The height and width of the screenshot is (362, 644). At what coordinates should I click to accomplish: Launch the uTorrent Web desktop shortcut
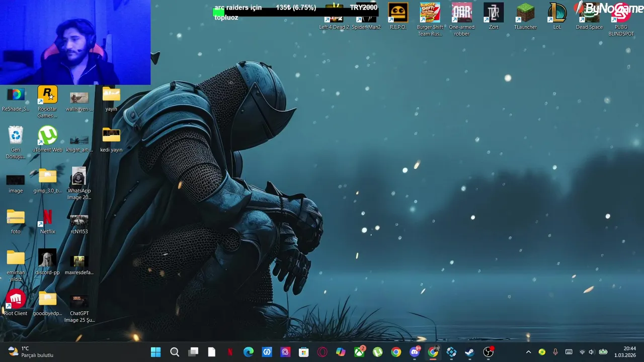click(x=47, y=139)
